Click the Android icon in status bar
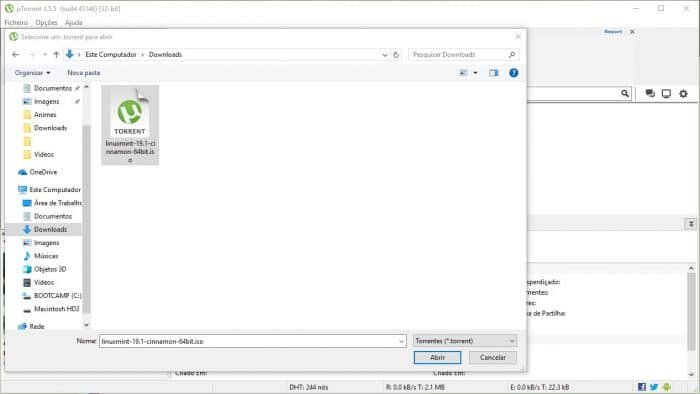The image size is (700, 394). click(x=667, y=387)
